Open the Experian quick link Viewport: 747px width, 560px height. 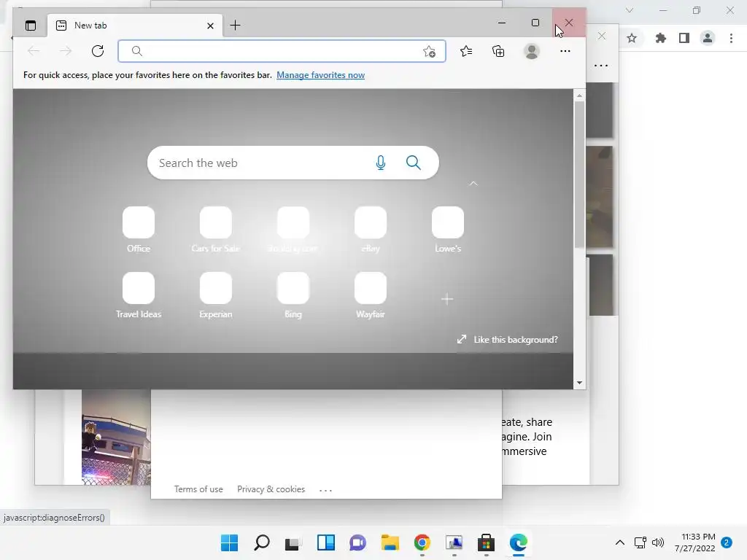216,295
